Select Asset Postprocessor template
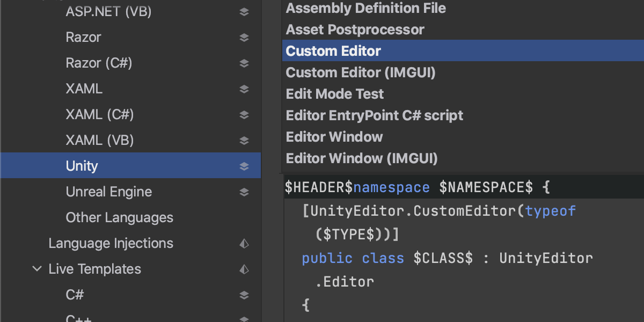This screenshot has height=322, width=644. 355,30
